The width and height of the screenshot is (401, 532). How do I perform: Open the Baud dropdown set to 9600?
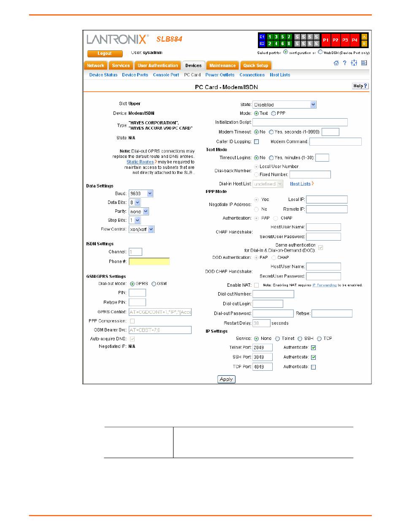141,193
